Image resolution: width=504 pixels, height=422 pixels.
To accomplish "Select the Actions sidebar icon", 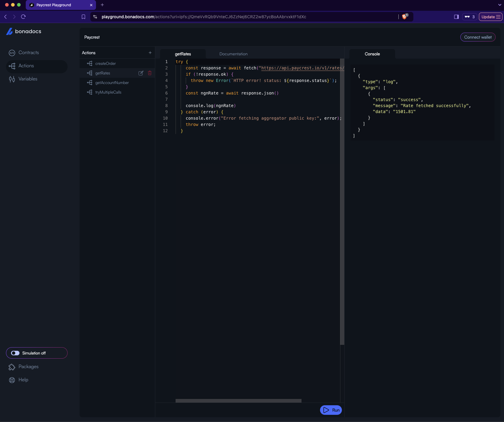I will (12, 66).
